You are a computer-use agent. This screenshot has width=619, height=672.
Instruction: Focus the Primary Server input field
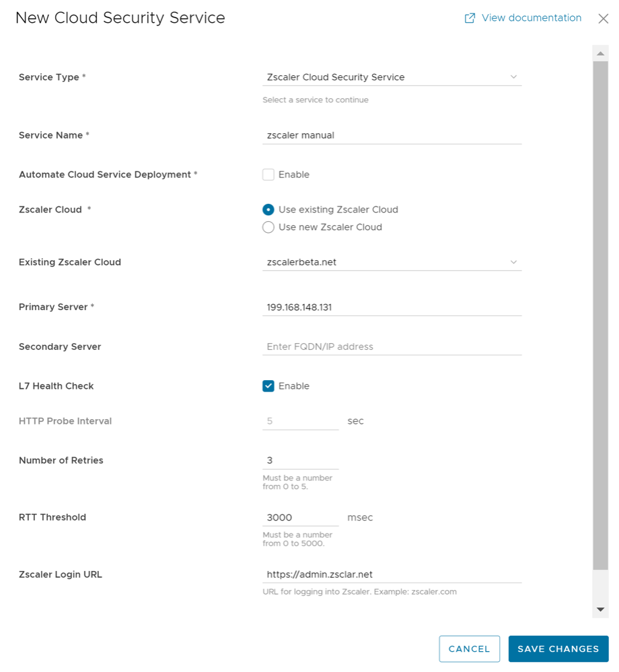pos(392,307)
